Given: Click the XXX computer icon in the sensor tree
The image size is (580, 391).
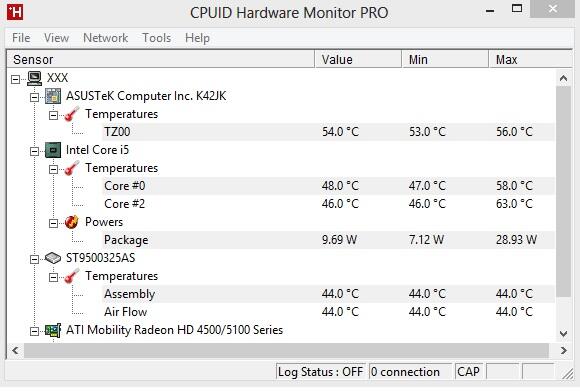Looking at the screenshot, I should (x=34, y=78).
